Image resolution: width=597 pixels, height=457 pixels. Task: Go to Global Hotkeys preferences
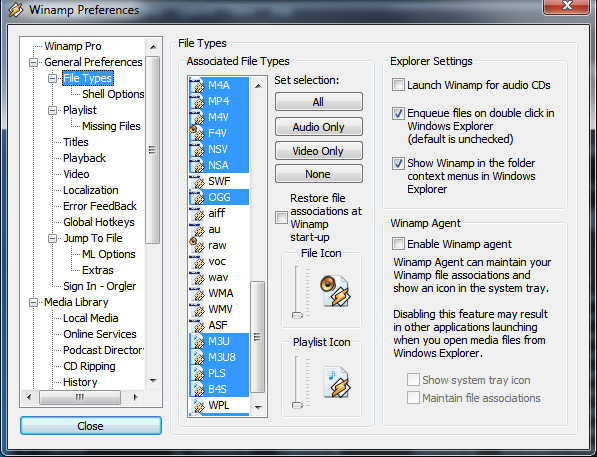[99, 222]
